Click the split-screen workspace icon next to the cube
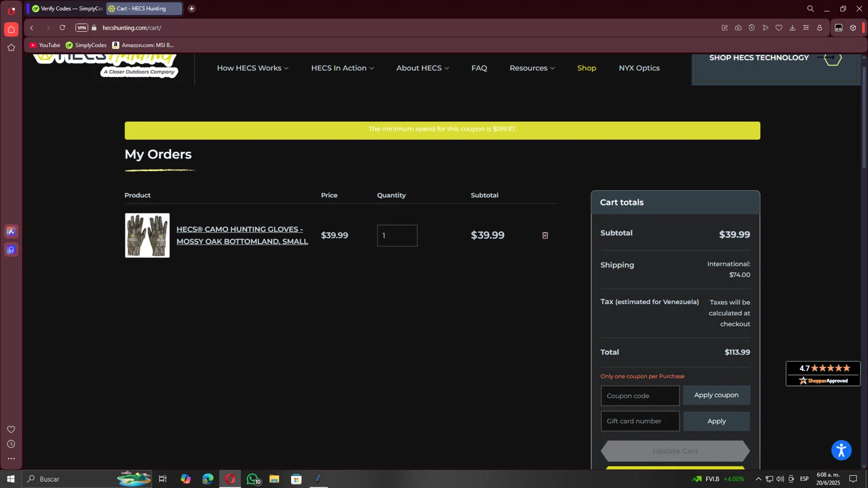The image size is (868, 488). click(x=838, y=28)
